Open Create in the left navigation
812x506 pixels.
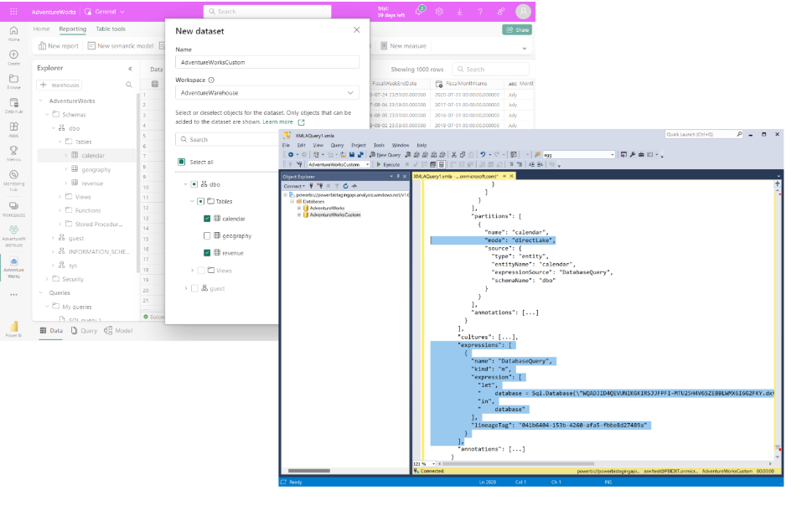click(14, 58)
